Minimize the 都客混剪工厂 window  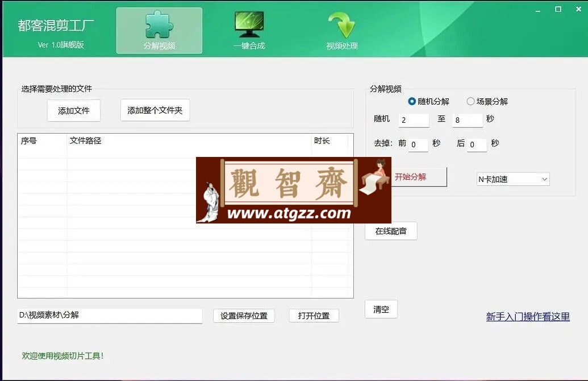(538, 10)
